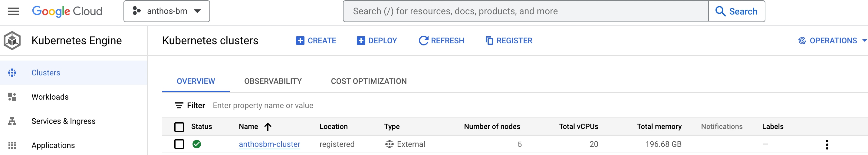
Task: Click the plus icon on CREATE
Action: point(300,41)
